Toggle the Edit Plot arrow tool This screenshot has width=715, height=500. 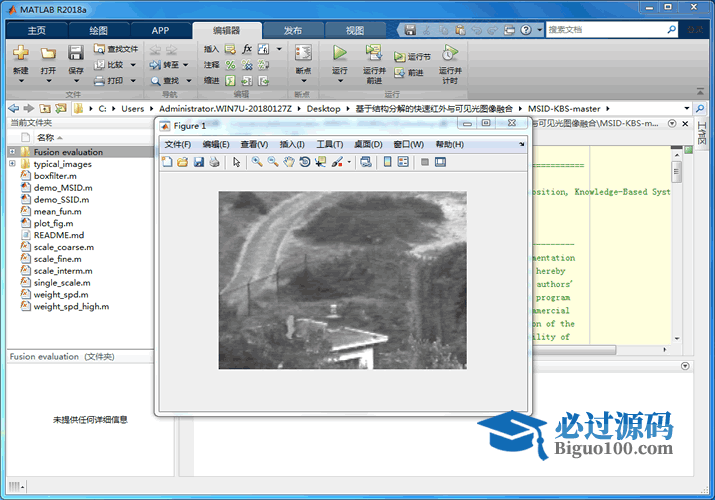coord(237,162)
